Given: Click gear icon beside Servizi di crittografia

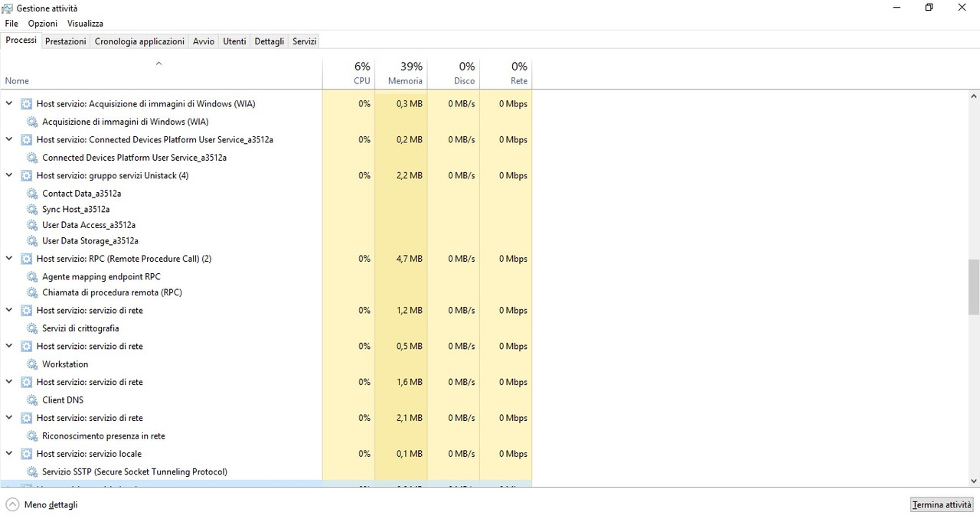Looking at the screenshot, I should click(x=32, y=328).
